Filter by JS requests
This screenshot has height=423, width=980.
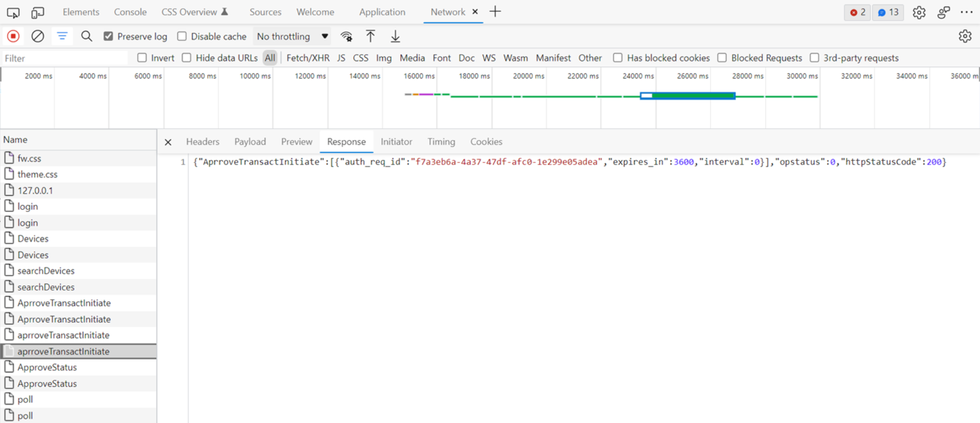click(x=341, y=58)
